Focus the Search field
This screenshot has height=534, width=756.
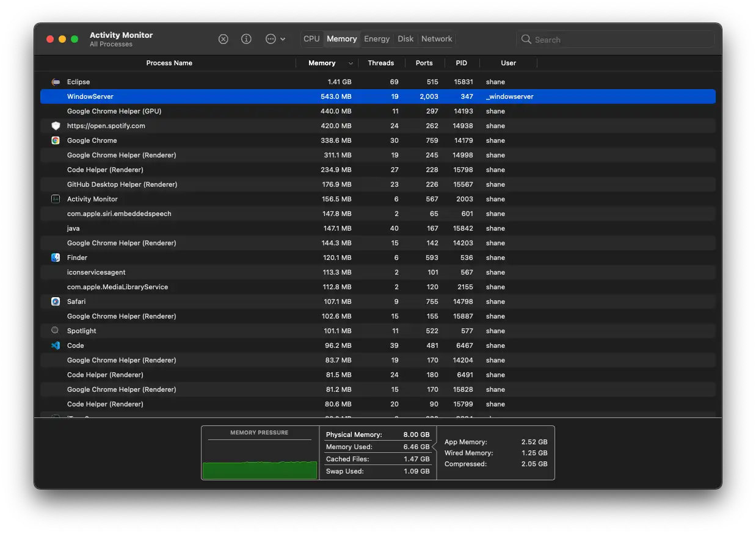point(615,39)
